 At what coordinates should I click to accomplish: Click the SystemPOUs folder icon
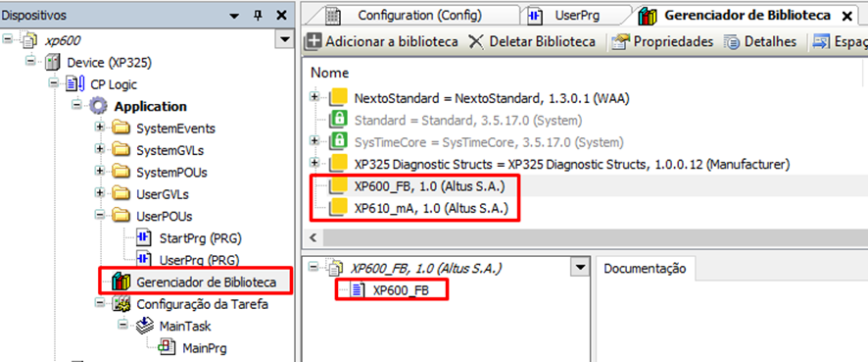121,173
